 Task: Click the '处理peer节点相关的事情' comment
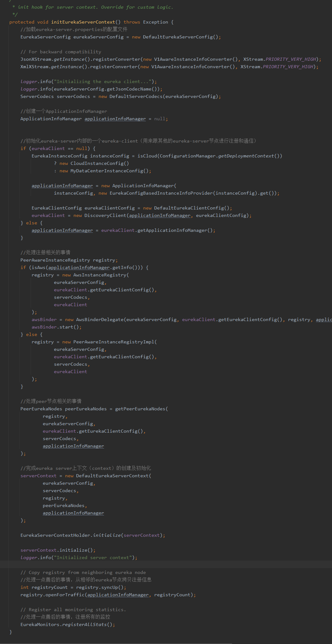click(x=51, y=401)
